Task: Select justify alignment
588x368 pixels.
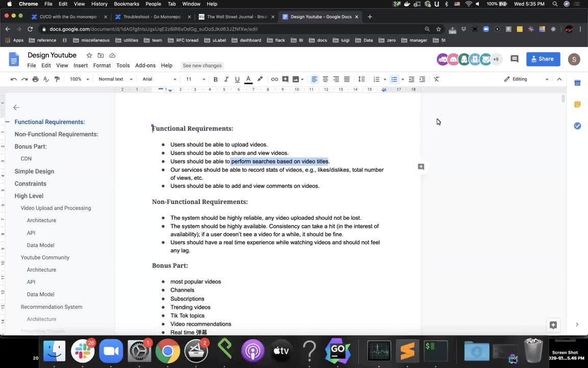Action: pyautogui.click(x=347, y=79)
